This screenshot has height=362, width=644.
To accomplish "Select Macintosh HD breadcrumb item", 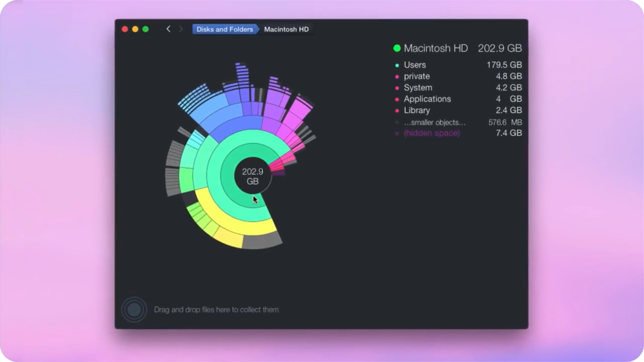I will [x=286, y=29].
